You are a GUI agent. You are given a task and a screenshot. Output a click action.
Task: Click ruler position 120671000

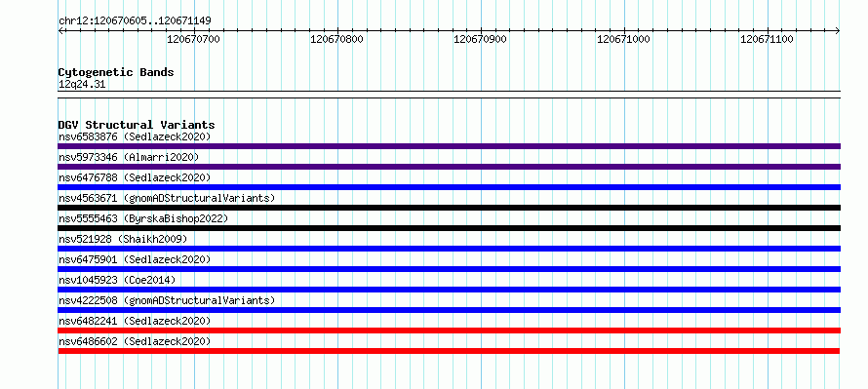coord(623,39)
